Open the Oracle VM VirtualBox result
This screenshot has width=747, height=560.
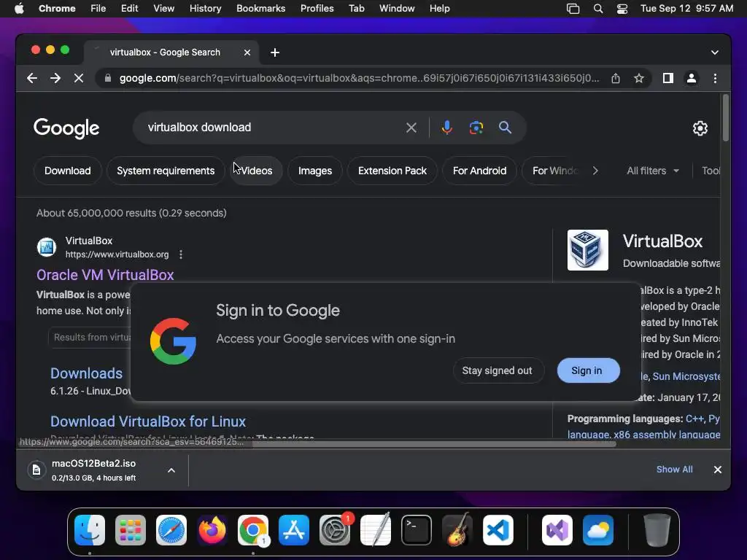[105, 275]
